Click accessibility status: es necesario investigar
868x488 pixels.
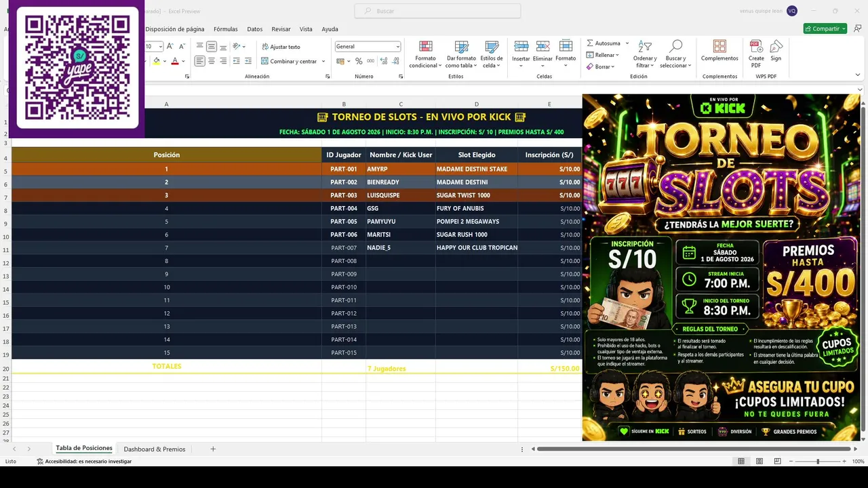[84, 462]
